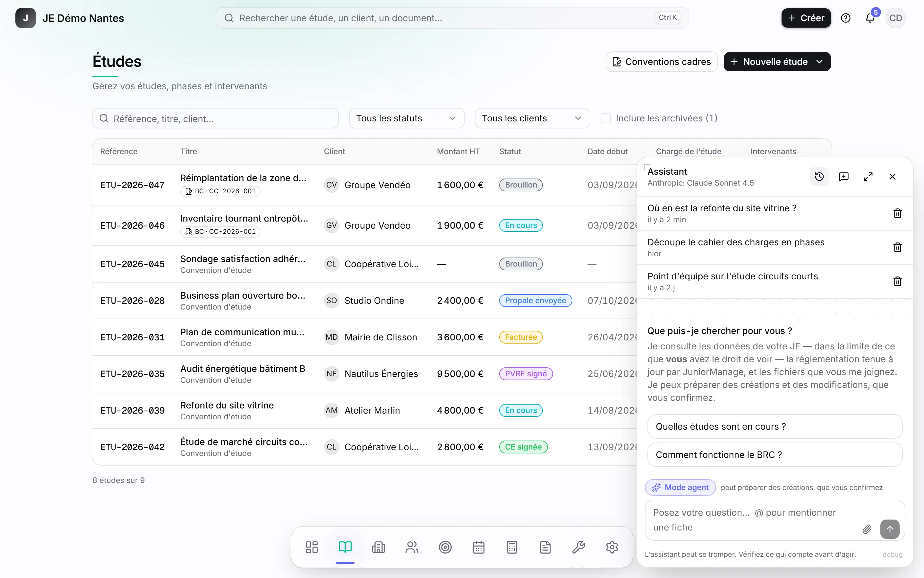This screenshot has height=578, width=924.
Task: Expand the Nouvelle étude dropdown button
Action: (x=819, y=62)
